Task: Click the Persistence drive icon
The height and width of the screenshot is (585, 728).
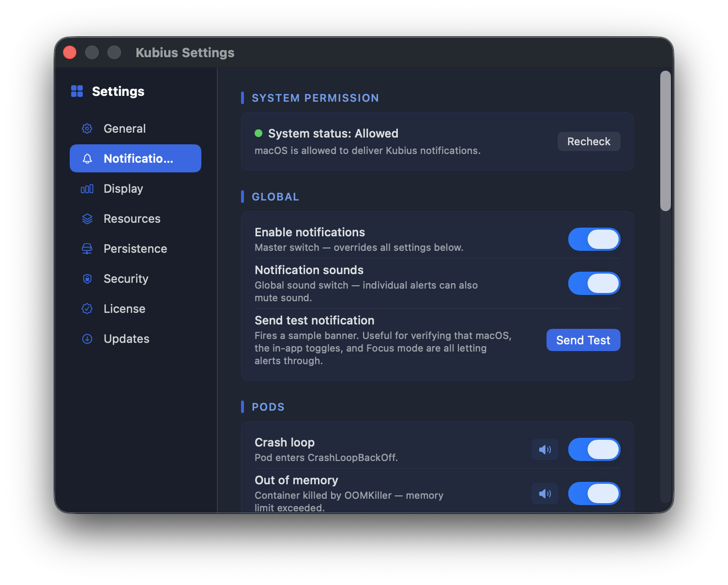Action: coord(87,248)
